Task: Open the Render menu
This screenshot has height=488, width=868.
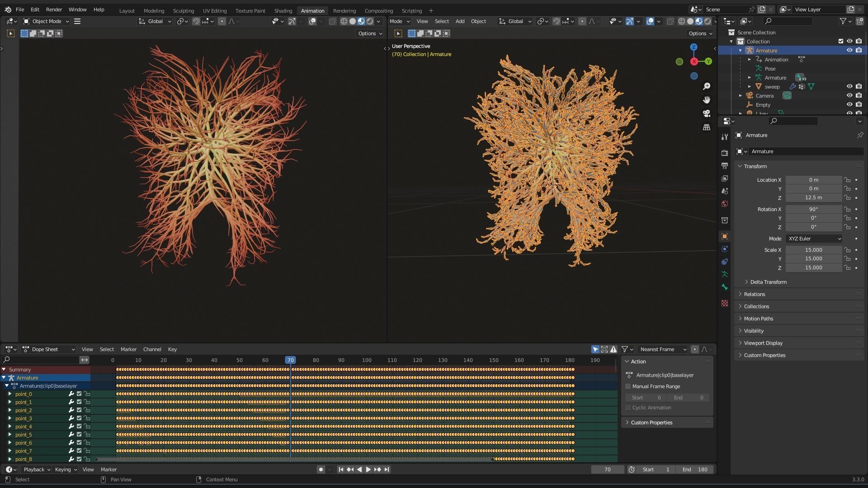Action: tap(54, 9)
